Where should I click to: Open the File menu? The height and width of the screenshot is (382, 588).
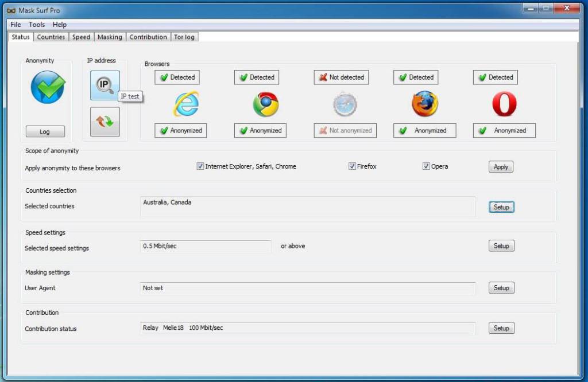coord(16,25)
